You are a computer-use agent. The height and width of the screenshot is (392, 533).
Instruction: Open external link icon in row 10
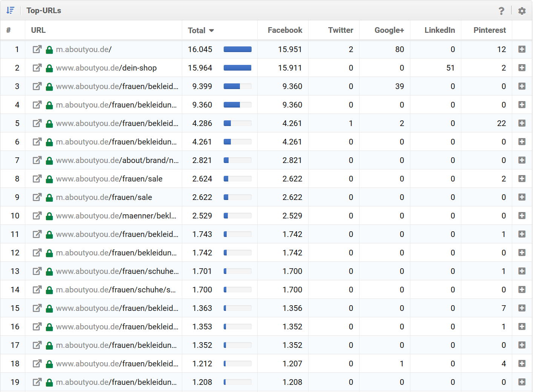coord(37,216)
